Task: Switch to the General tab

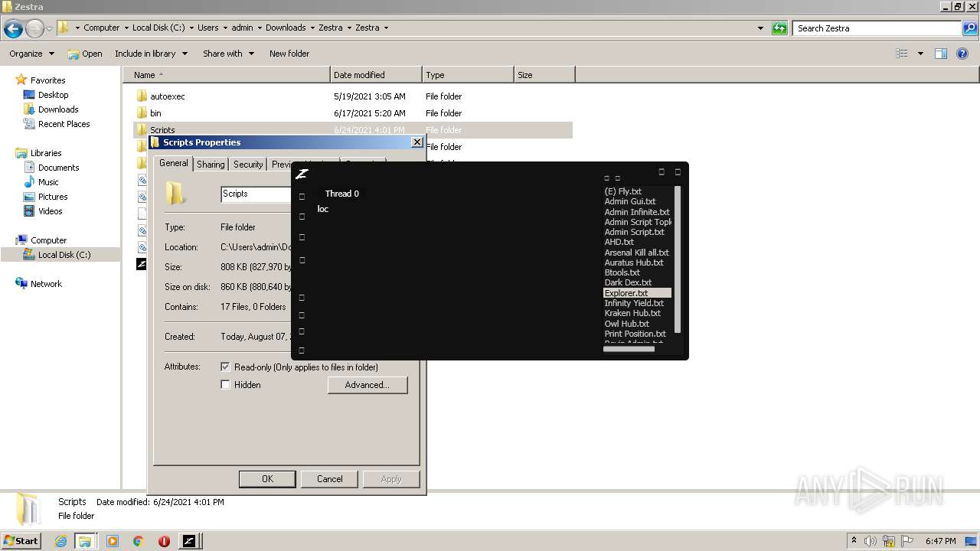Action: [174, 163]
